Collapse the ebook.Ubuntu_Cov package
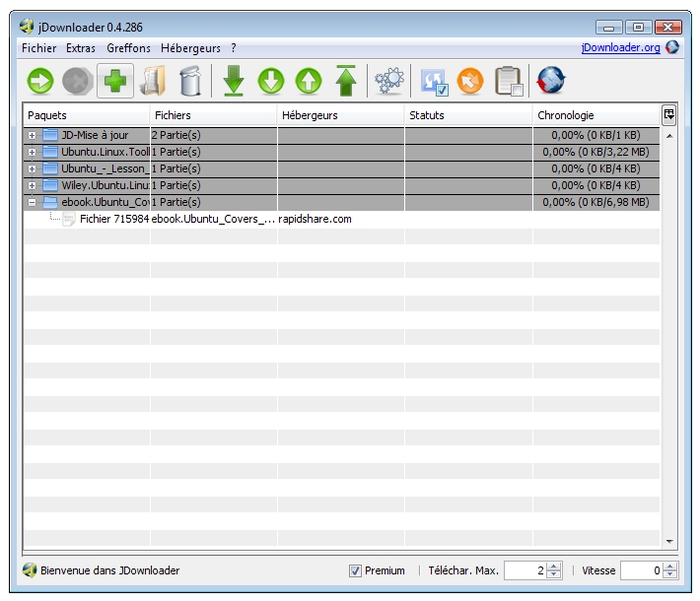Image resolution: width=700 pixels, height=601 pixels. (32, 203)
